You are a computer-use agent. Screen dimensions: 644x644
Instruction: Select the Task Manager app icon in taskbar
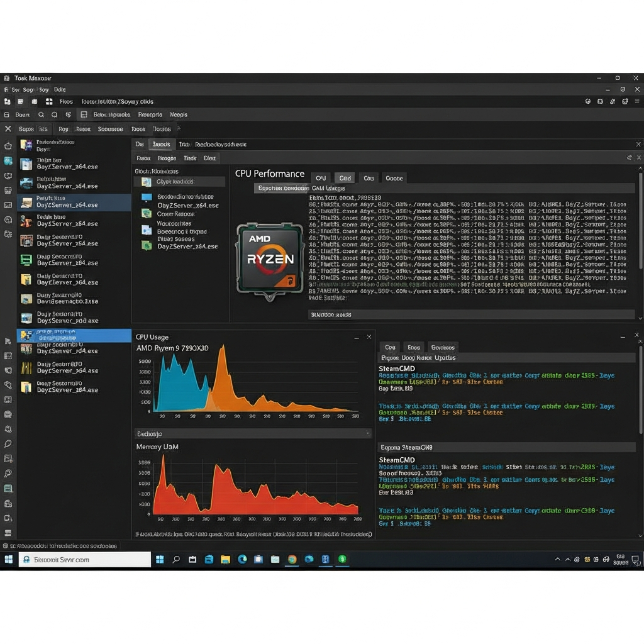(x=325, y=559)
